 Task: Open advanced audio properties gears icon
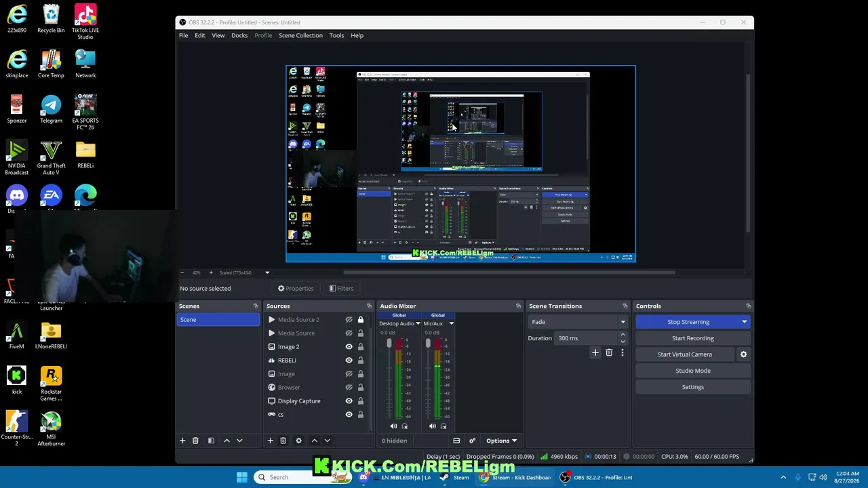[x=472, y=441]
